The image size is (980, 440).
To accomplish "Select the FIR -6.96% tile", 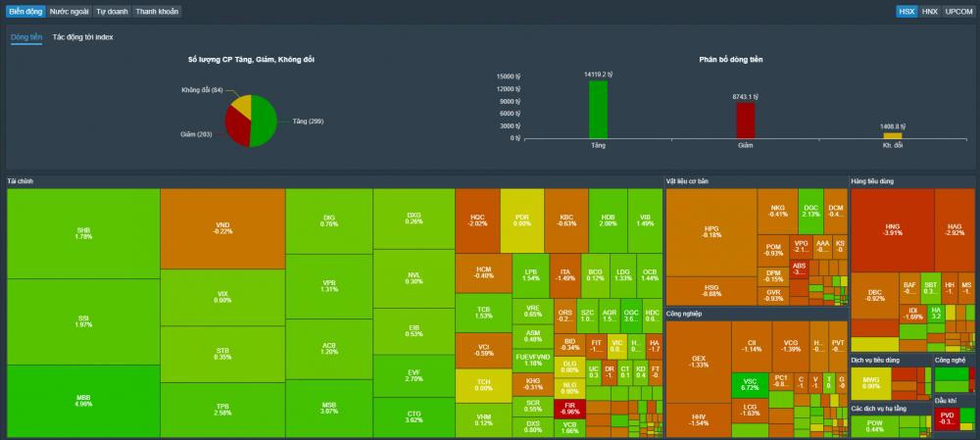I will 569,409.
